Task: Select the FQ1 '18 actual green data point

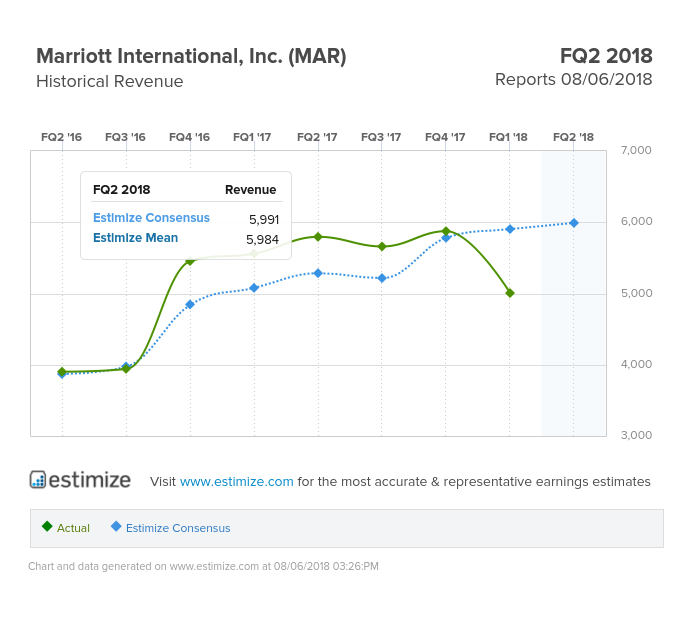Action: click(510, 293)
